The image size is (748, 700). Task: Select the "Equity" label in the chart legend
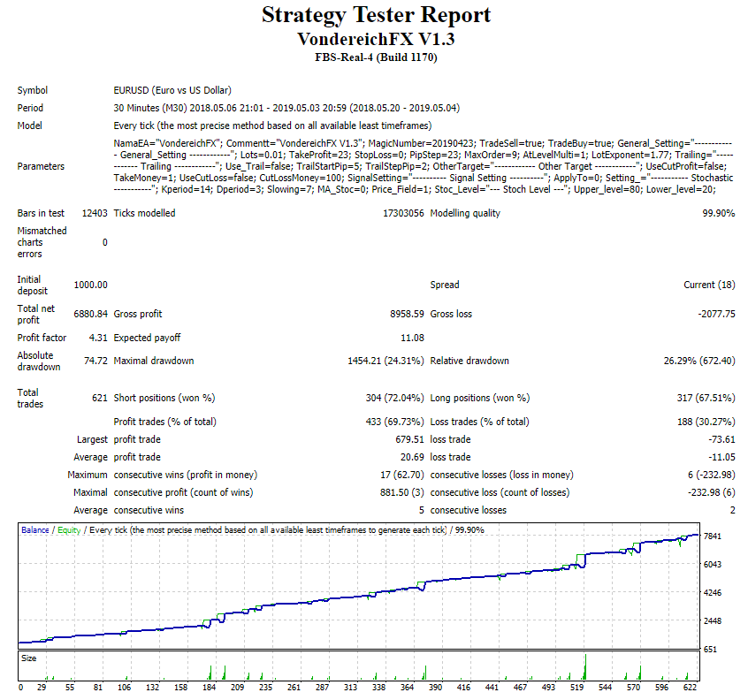click(x=69, y=529)
